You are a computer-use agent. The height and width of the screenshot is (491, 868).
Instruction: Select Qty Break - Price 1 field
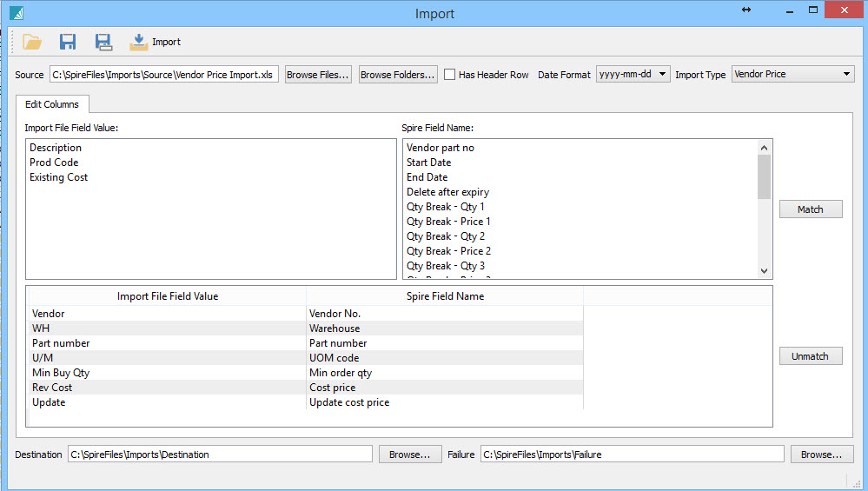click(x=448, y=222)
